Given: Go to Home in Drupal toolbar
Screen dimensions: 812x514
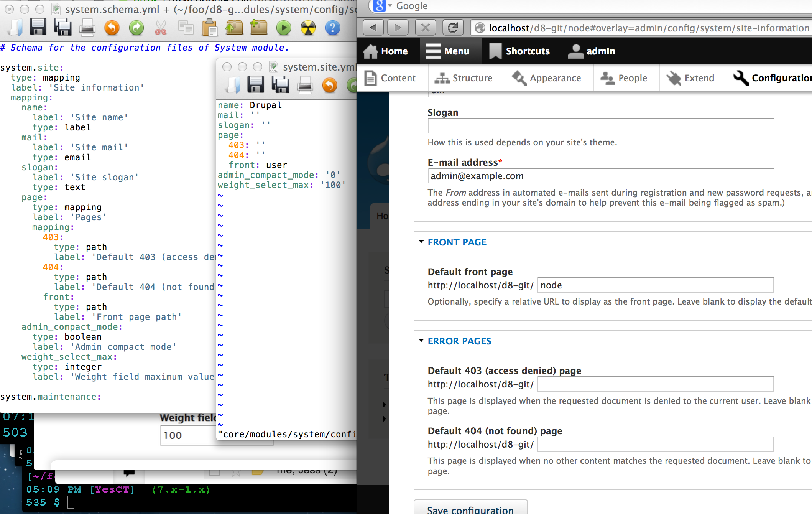Looking at the screenshot, I should click(386, 51).
